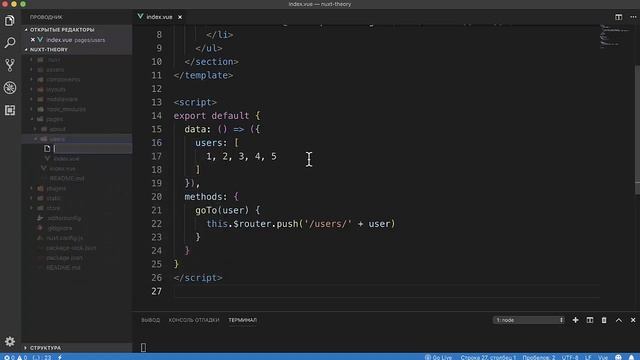The image size is (640, 360).
Task: Open nuxt.config.js file in explorer
Action: (64, 238)
